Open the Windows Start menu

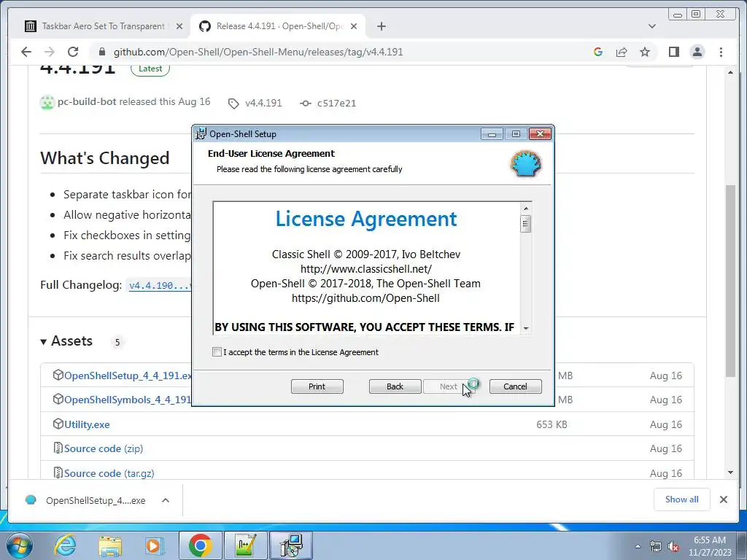20,545
